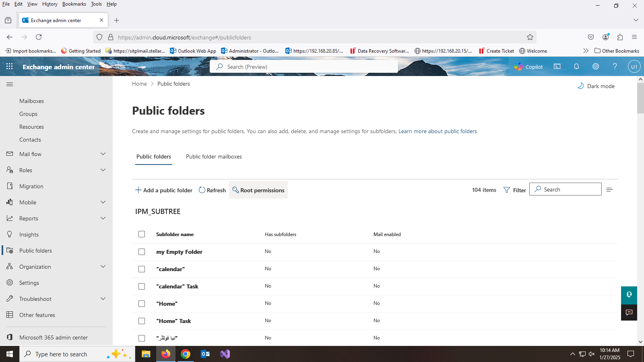Check the my Empty Folder row
The image size is (644, 362).
[142, 252]
